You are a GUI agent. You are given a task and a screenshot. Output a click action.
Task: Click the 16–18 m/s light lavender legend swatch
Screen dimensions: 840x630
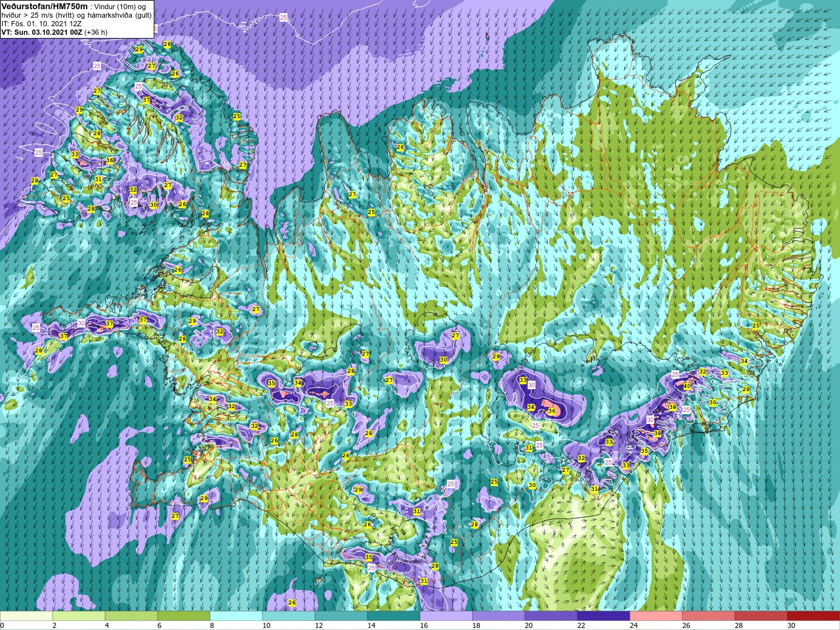[x=446, y=616]
